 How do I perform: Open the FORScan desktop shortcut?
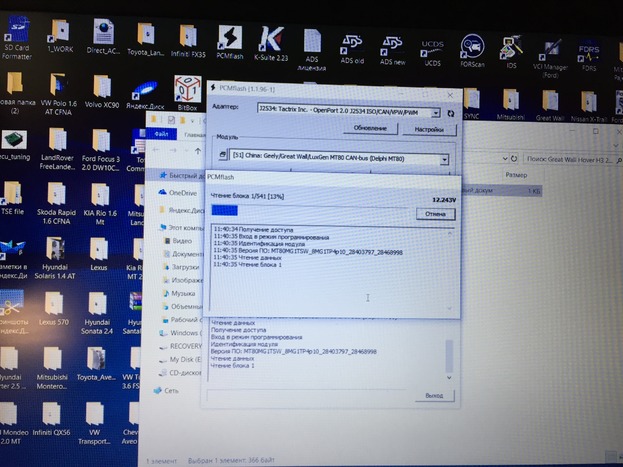pos(471,47)
